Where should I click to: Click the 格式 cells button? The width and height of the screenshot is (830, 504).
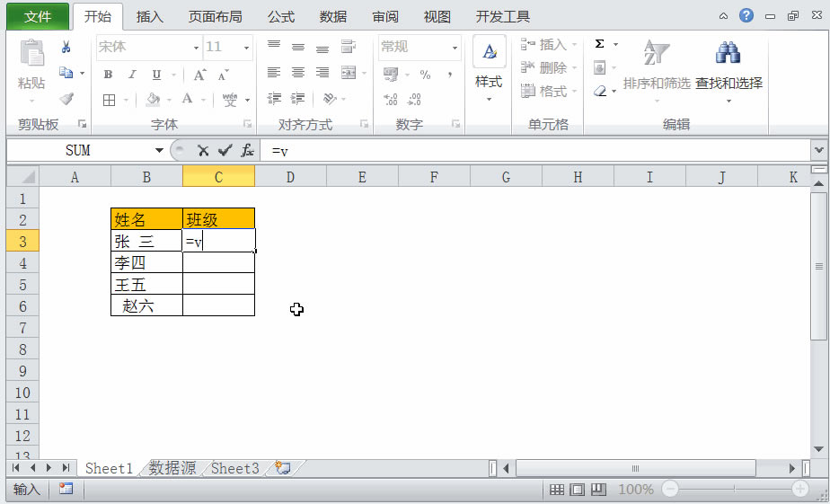tap(548, 91)
